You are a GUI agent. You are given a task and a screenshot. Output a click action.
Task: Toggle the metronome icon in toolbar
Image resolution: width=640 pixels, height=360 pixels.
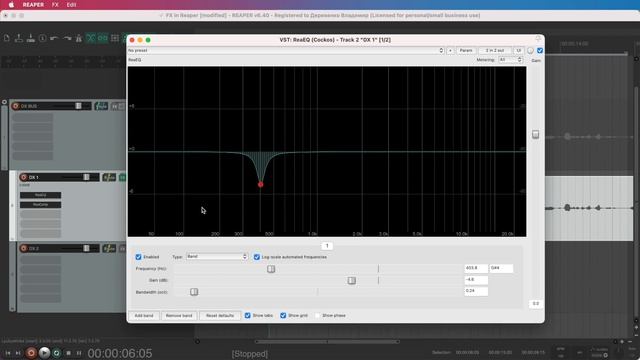[x=79, y=38]
